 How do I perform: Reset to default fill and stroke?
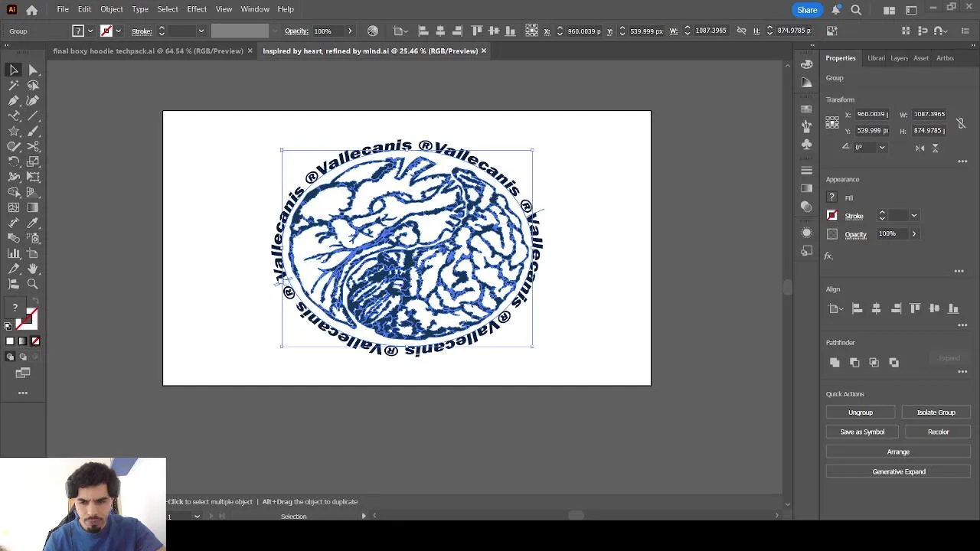pyautogui.click(x=8, y=326)
